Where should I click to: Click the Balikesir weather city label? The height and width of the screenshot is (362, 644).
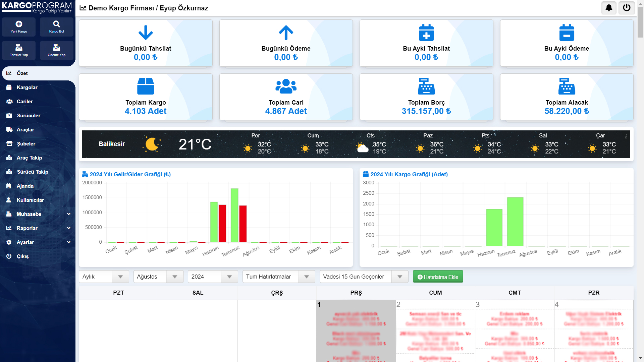pyautogui.click(x=112, y=144)
